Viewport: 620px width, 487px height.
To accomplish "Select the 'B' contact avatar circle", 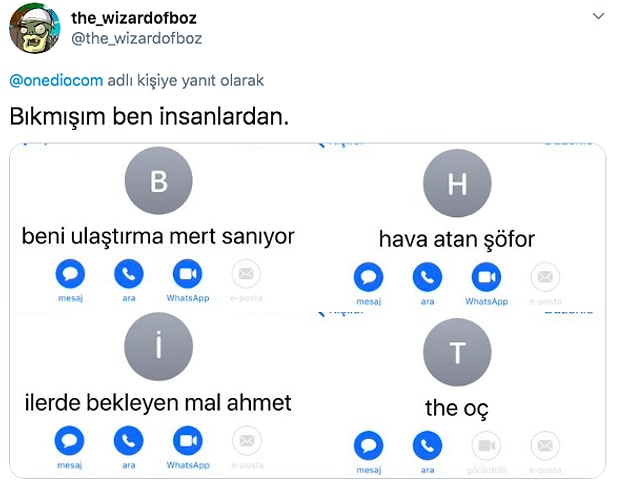I will tap(159, 181).
